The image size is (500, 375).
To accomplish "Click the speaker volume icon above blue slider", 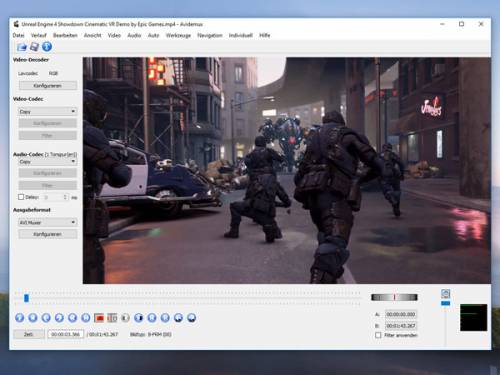I will tap(446, 294).
